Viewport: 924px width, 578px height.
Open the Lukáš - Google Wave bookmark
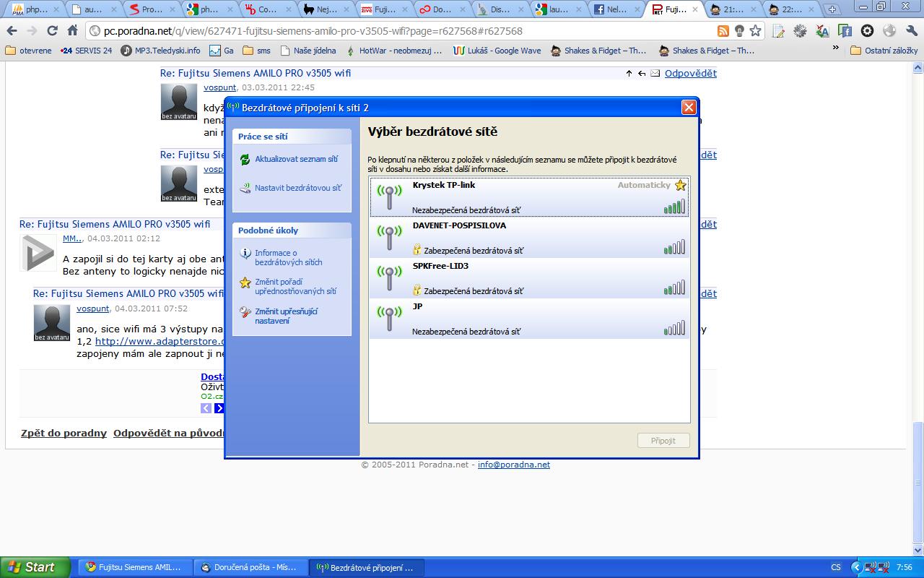[497, 51]
